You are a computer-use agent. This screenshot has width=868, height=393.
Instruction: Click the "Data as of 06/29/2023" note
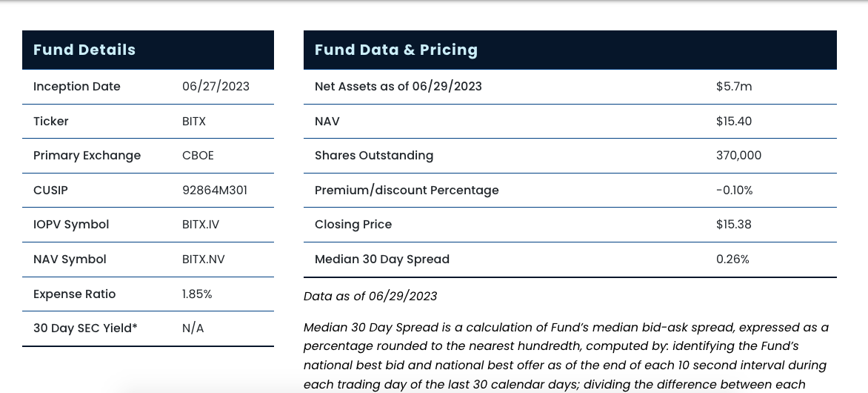370,296
